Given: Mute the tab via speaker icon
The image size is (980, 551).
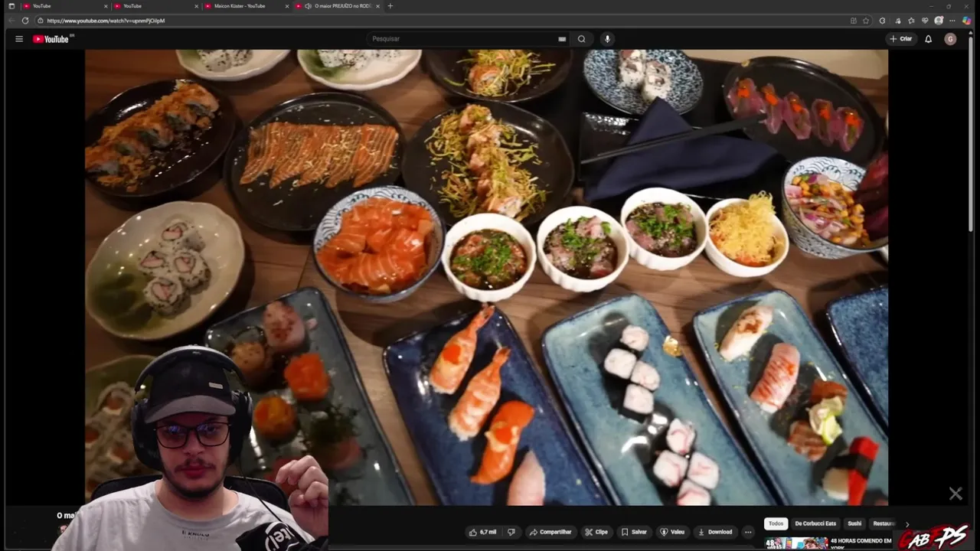Looking at the screenshot, I should click(x=308, y=6).
